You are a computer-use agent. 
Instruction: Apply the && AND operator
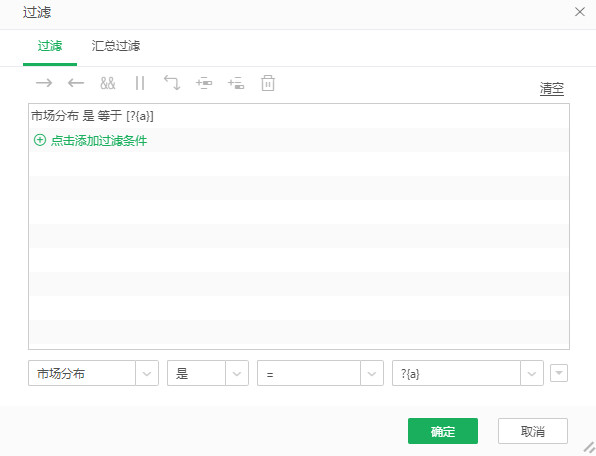108,83
